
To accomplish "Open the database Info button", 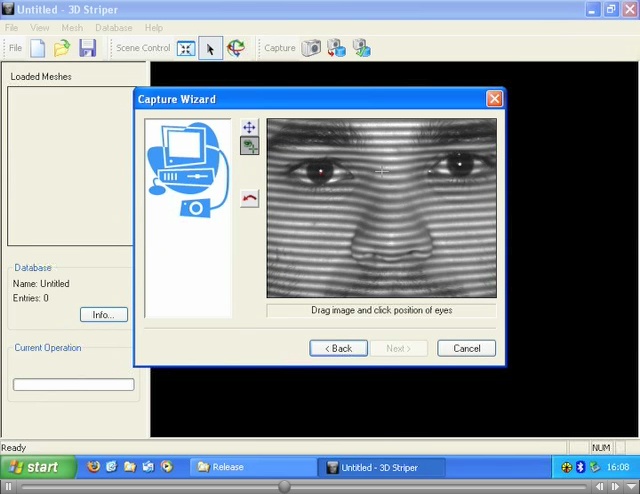I will tap(104, 315).
